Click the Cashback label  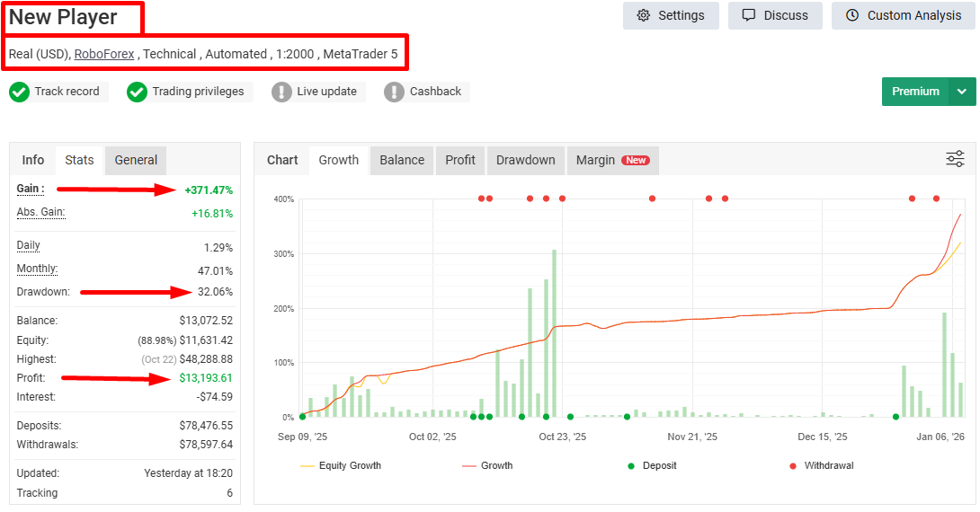[x=436, y=92]
